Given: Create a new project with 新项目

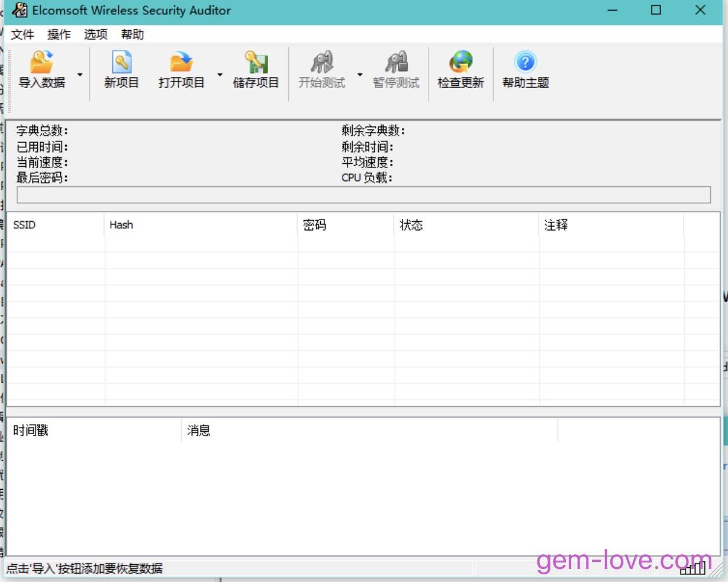Looking at the screenshot, I should pos(121,70).
